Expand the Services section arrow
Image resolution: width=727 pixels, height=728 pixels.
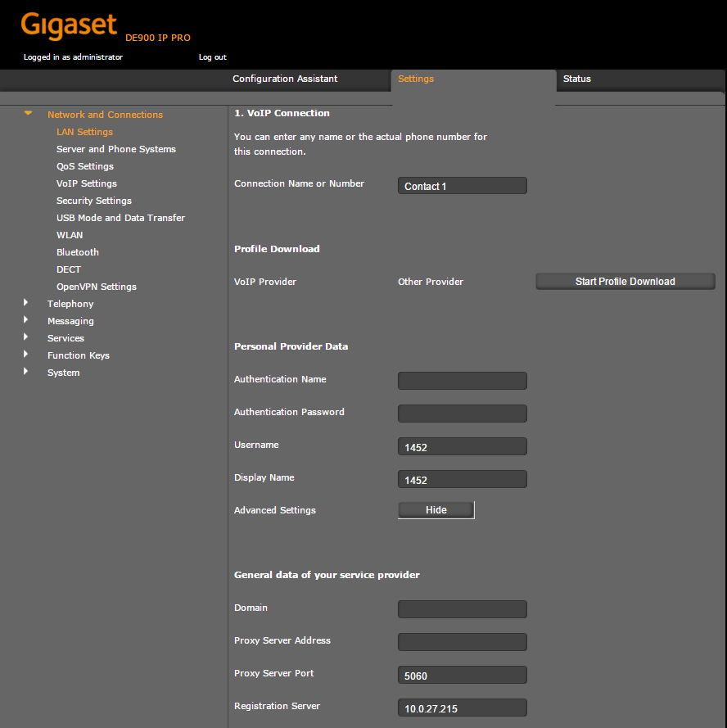(26, 337)
